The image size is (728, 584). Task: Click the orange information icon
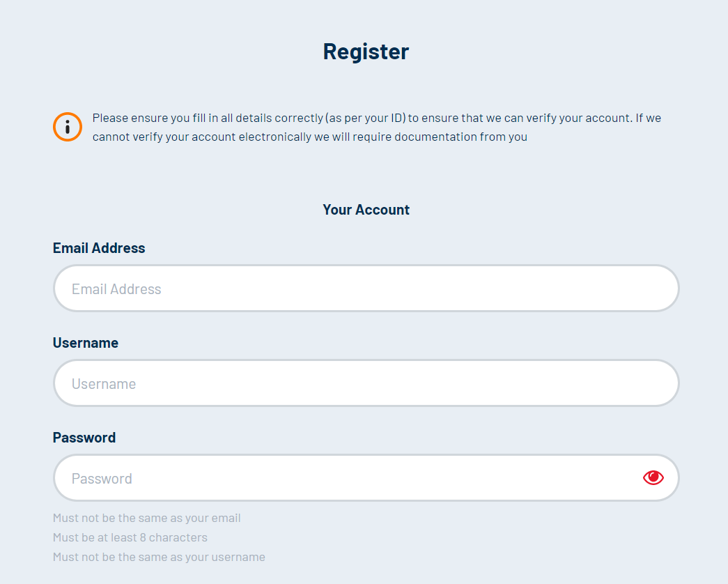pyautogui.click(x=68, y=127)
